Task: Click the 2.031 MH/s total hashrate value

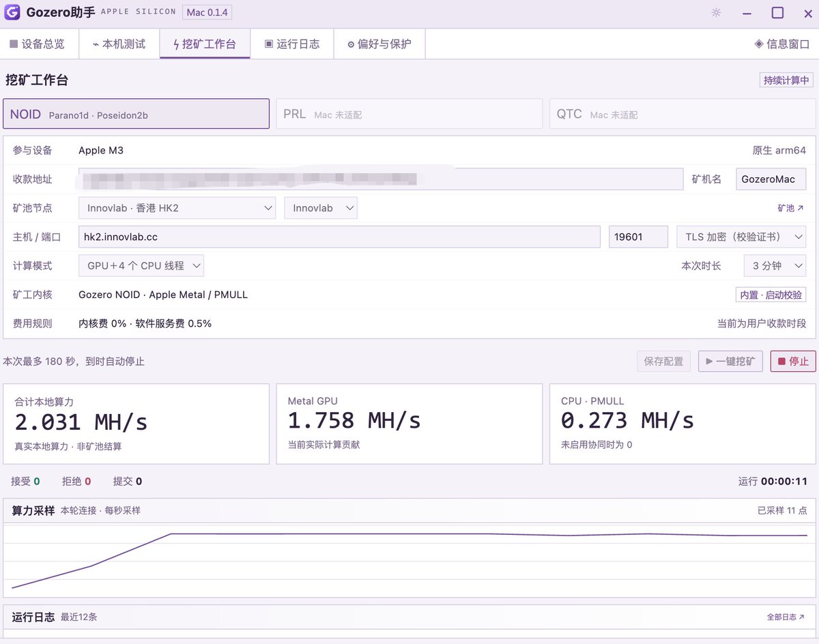Action: point(81,422)
